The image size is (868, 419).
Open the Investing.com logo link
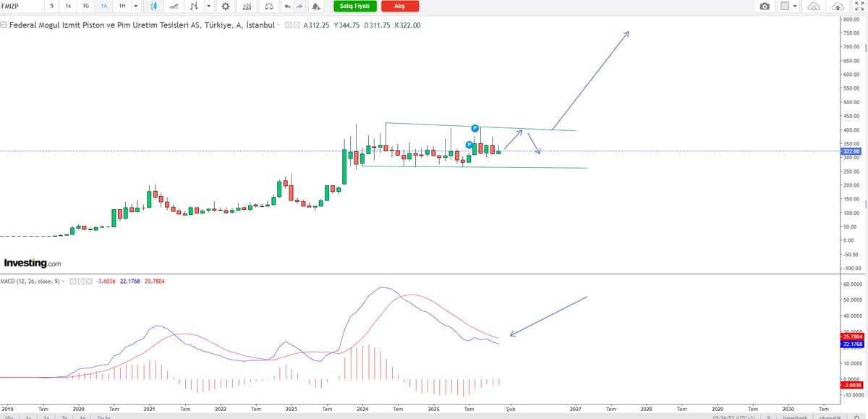(x=33, y=263)
